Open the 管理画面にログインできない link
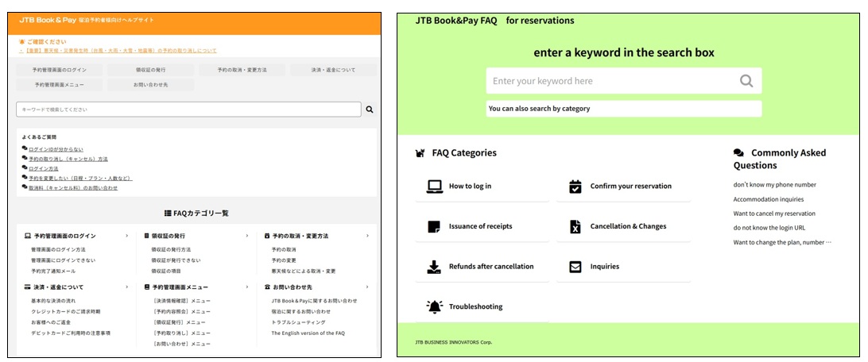The height and width of the screenshot is (362, 868). (x=63, y=260)
